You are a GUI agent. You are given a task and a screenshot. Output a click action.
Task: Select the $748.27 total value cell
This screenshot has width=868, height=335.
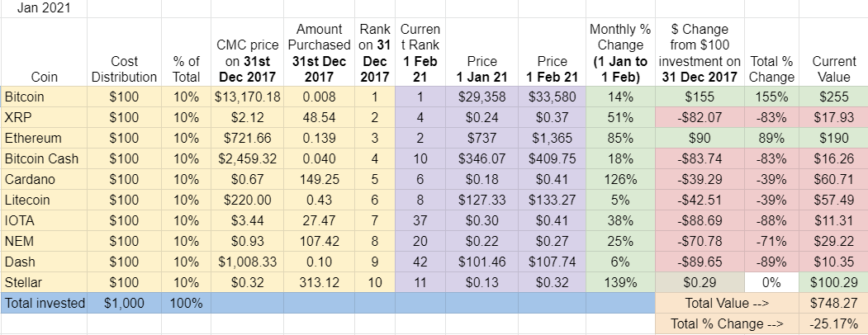pyautogui.click(x=834, y=303)
